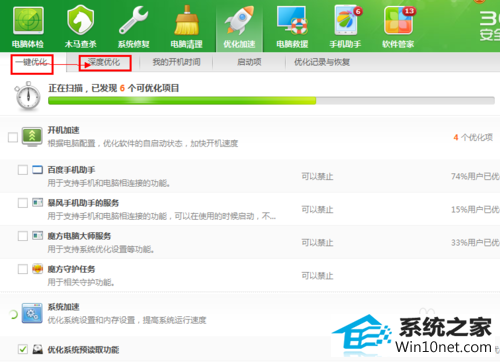Image resolution: width=500 pixels, height=362 pixels.
Task: Open 系统修复 wrench icon
Action: coord(133,20)
